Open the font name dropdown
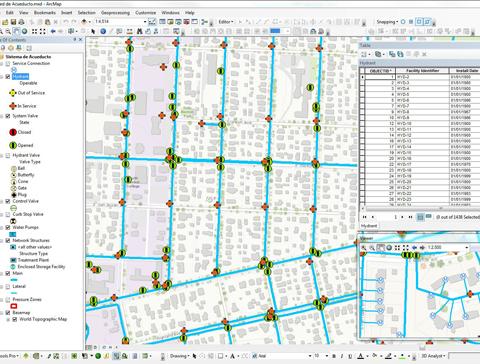The width and height of the screenshot is (480, 364). (310, 356)
